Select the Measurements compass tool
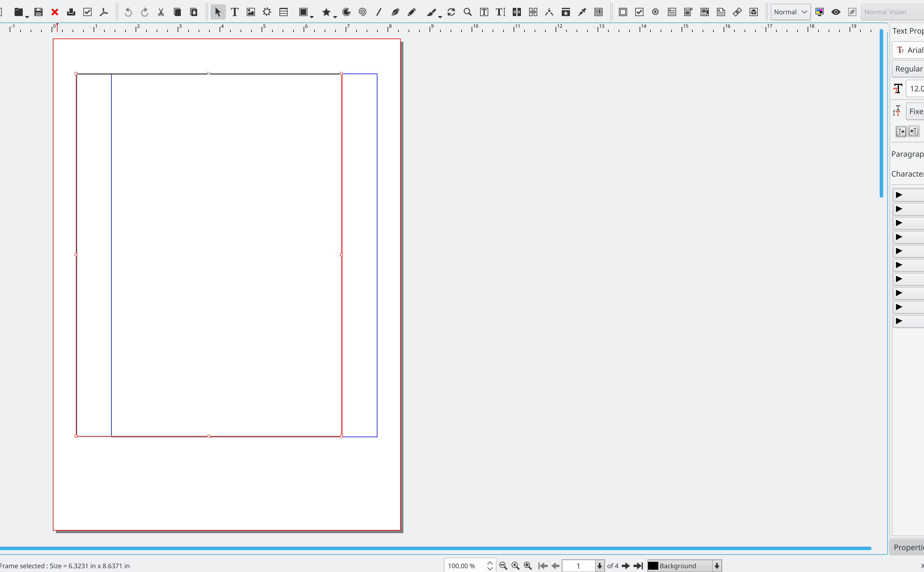Screen dimensions: 924x572 point(549,12)
